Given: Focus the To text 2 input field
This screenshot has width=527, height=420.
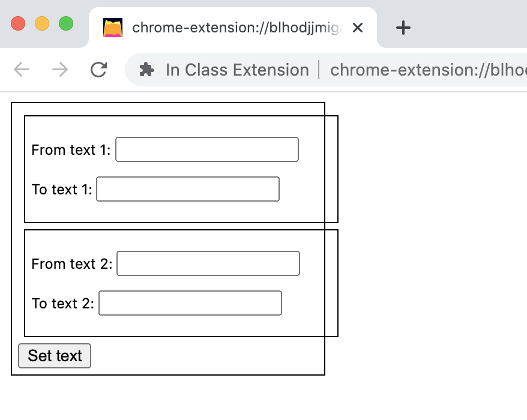Looking at the screenshot, I should (x=190, y=303).
